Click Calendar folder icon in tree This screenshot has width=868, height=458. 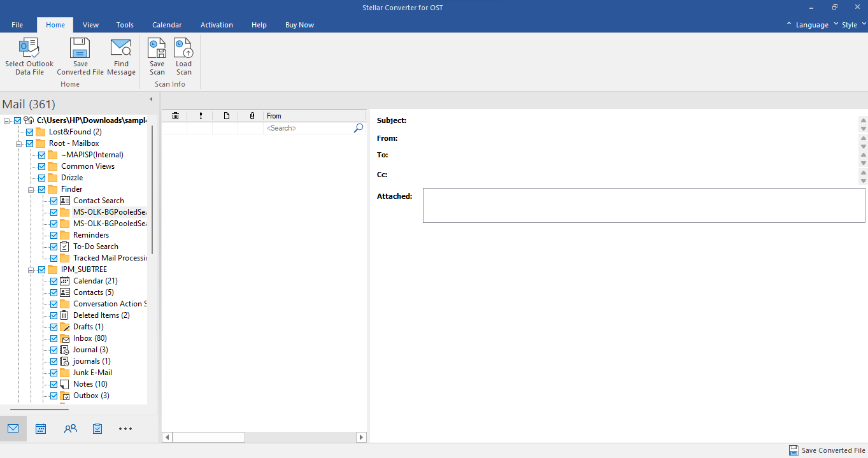pyautogui.click(x=64, y=281)
